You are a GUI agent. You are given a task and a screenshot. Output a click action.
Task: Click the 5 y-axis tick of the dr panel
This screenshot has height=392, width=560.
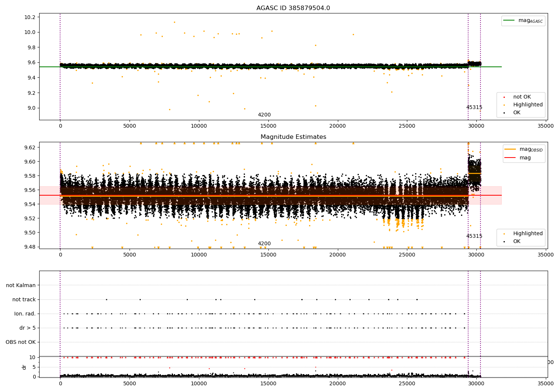pos(34,367)
